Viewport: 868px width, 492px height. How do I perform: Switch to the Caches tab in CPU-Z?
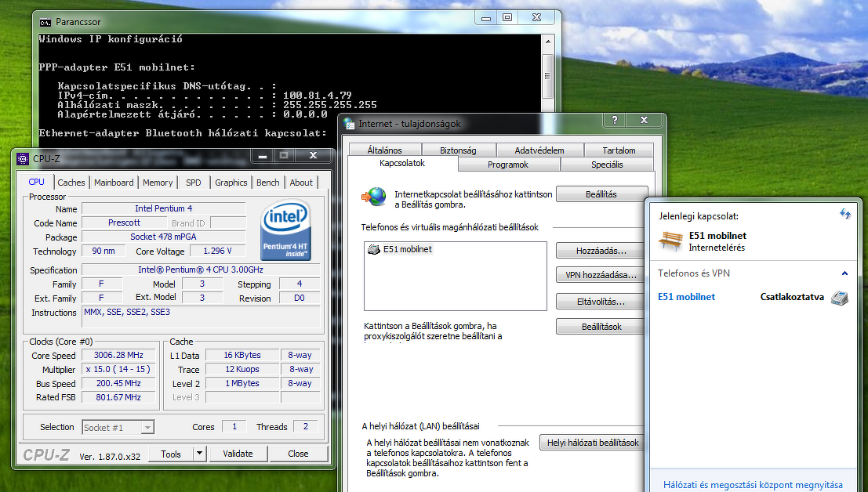click(x=71, y=183)
